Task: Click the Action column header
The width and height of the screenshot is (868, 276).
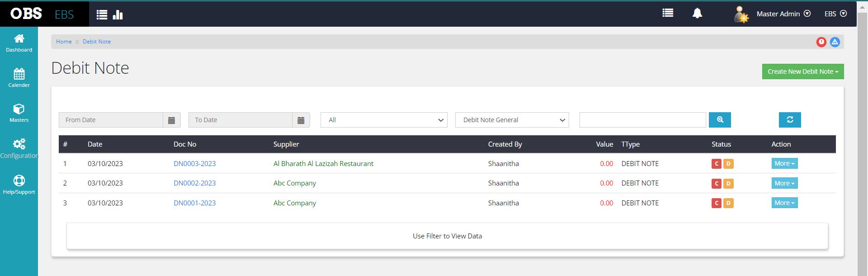Action: click(x=781, y=144)
